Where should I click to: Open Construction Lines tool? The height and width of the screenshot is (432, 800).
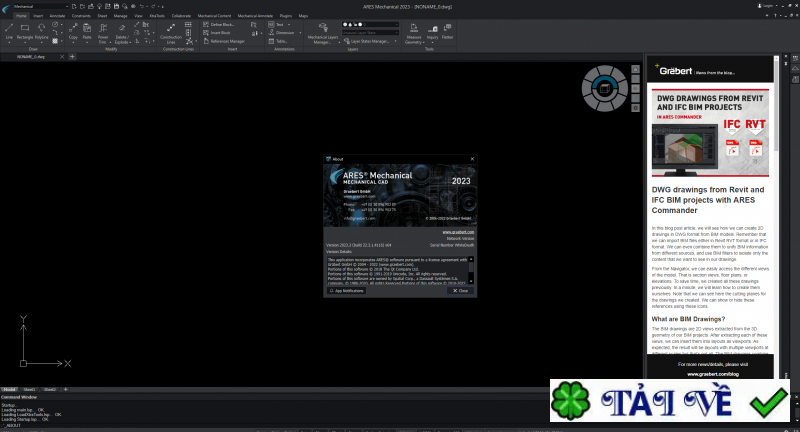tap(171, 33)
